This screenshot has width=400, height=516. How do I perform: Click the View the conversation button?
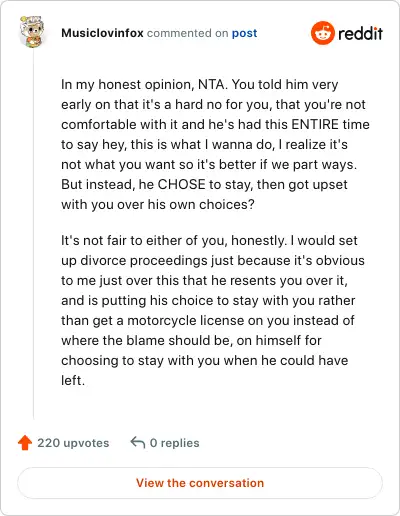point(200,483)
